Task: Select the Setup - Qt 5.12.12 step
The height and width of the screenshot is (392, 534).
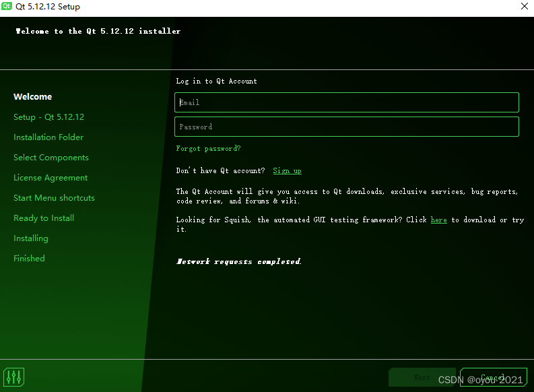Action: coord(48,117)
